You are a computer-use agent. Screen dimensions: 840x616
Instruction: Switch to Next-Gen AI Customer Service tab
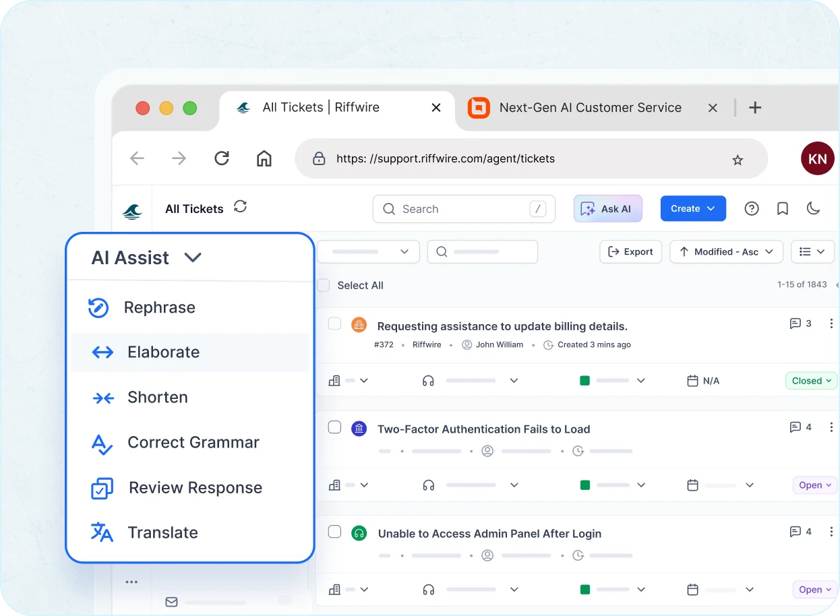pos(591,108)
